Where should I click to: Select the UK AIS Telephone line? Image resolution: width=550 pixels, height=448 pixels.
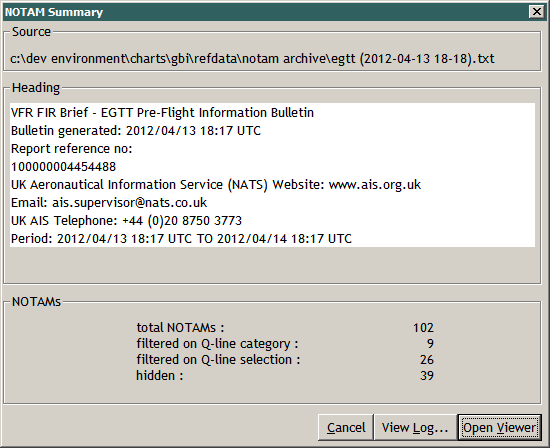tap(126, 221)
